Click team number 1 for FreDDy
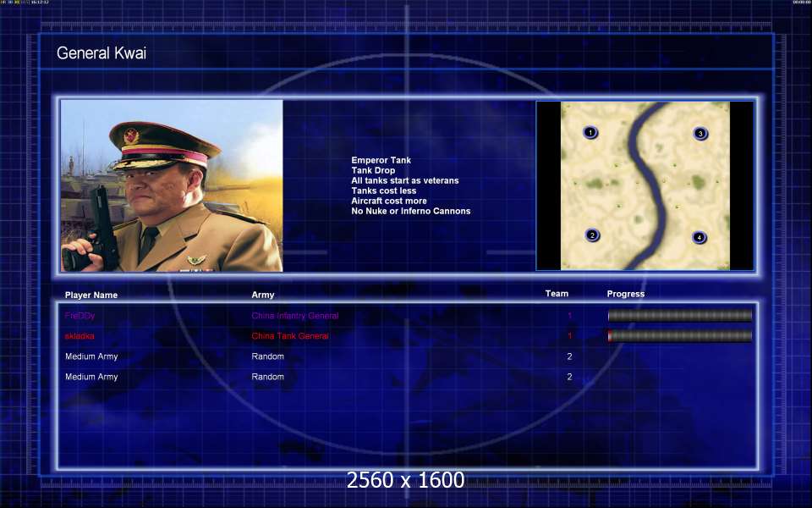The image size is (812, 508). (x=569, y=316)
